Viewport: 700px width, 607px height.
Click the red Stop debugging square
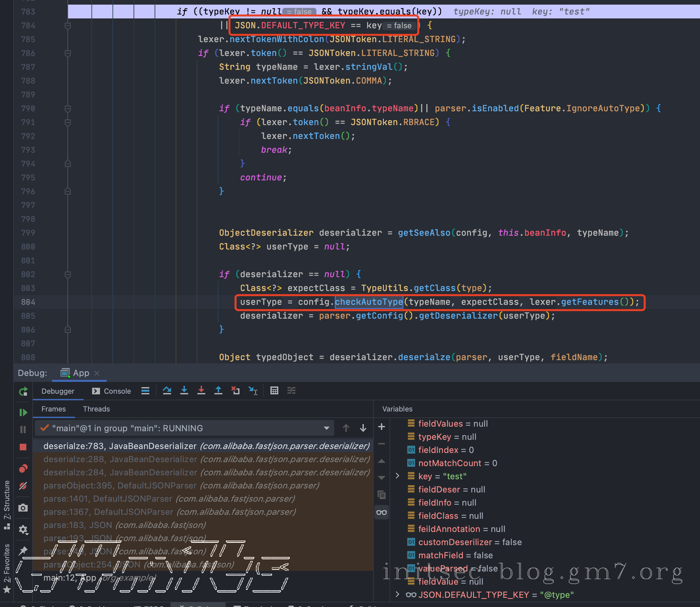[x=23, y=447]
